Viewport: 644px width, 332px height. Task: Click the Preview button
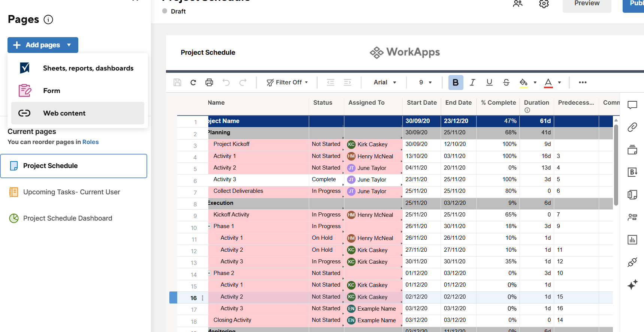coord(587,5)
